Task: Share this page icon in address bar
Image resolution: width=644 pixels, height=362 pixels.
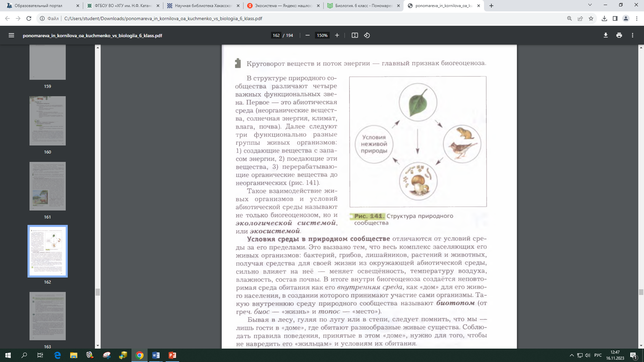Action: pyautogui.click(x=580, y=18)
